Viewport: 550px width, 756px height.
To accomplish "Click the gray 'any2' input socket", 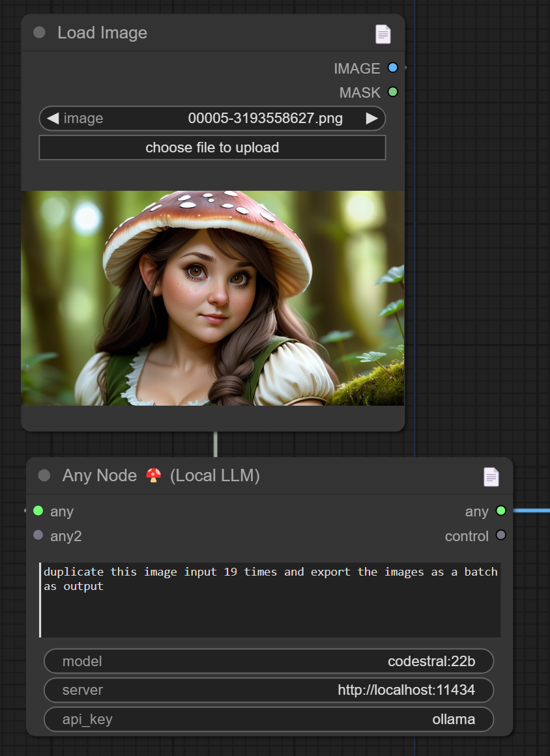I will 38,535.
